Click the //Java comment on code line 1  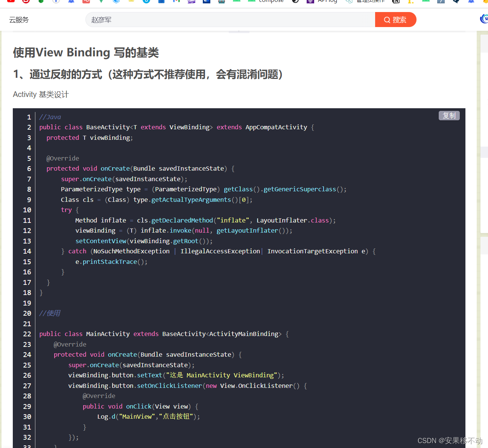(50, 117)
